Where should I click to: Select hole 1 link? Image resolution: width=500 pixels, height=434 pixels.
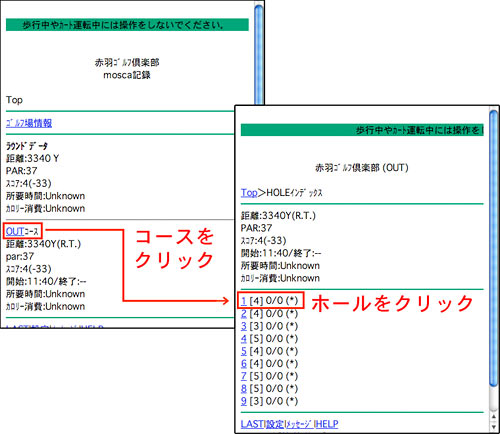point(244,301)
